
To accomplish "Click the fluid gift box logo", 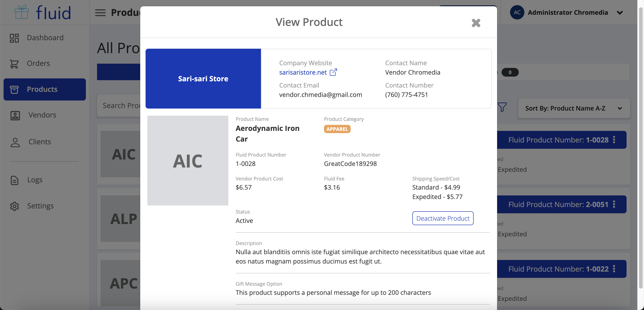I will (21, 12).
